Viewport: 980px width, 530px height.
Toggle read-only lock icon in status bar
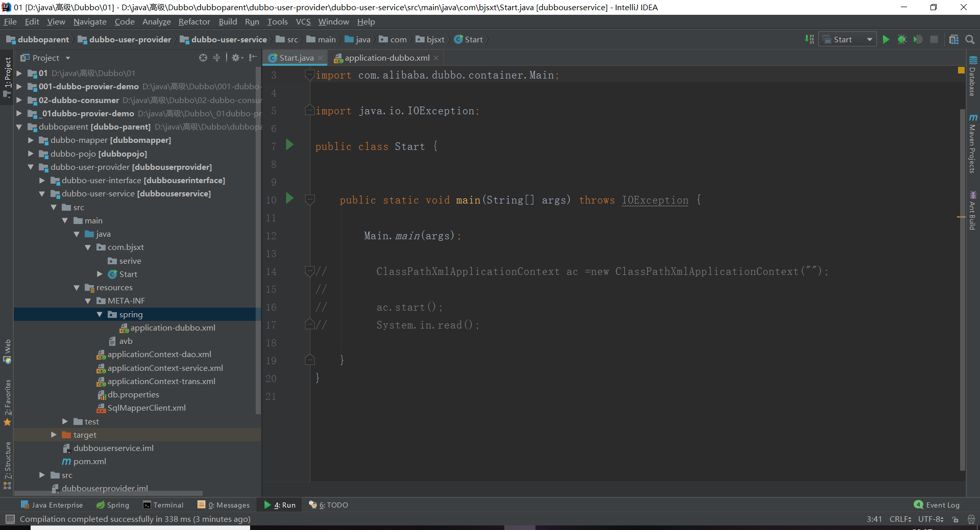coord(955,519)
